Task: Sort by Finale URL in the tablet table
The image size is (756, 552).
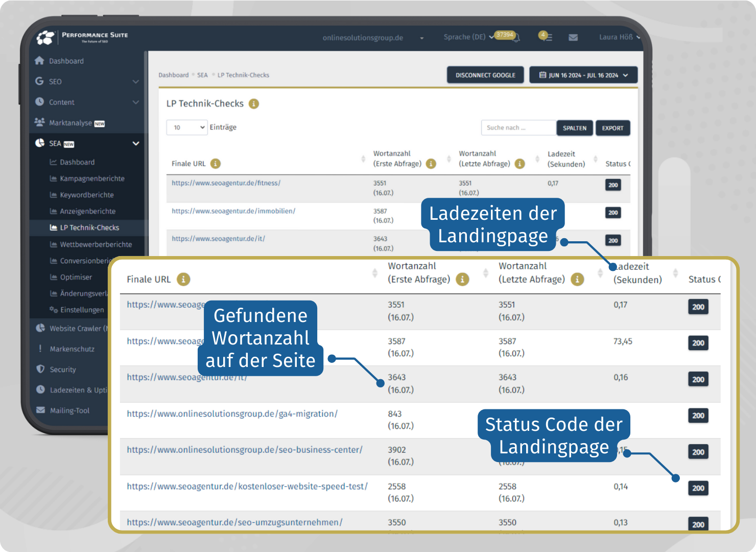Action: point(363,159)
